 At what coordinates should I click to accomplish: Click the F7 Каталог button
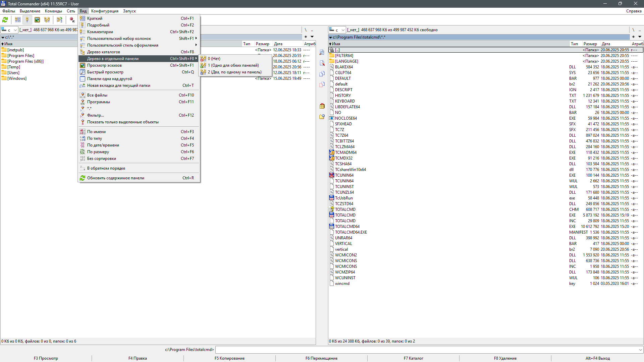pyautogui.click(x=413, y=358)
